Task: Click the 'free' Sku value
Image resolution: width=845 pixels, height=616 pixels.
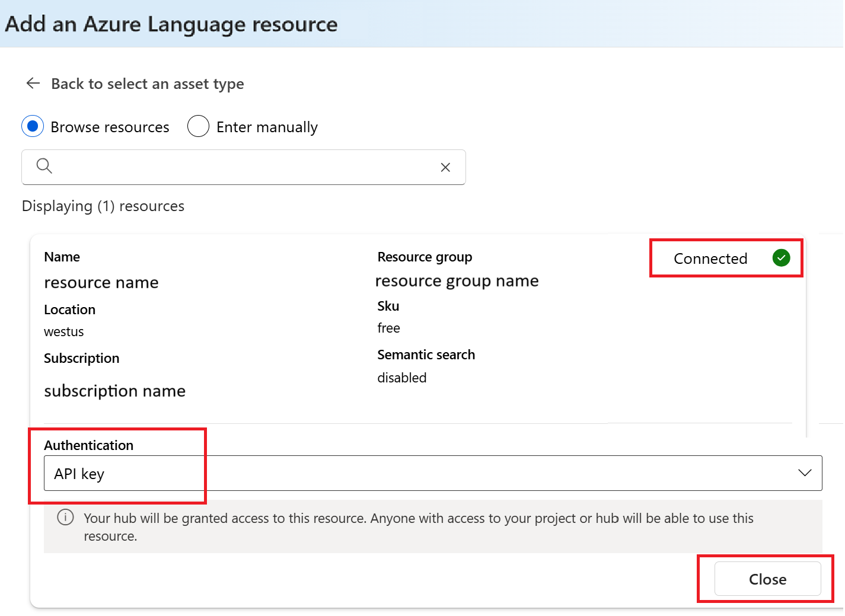Action: [x=389, y=328]
